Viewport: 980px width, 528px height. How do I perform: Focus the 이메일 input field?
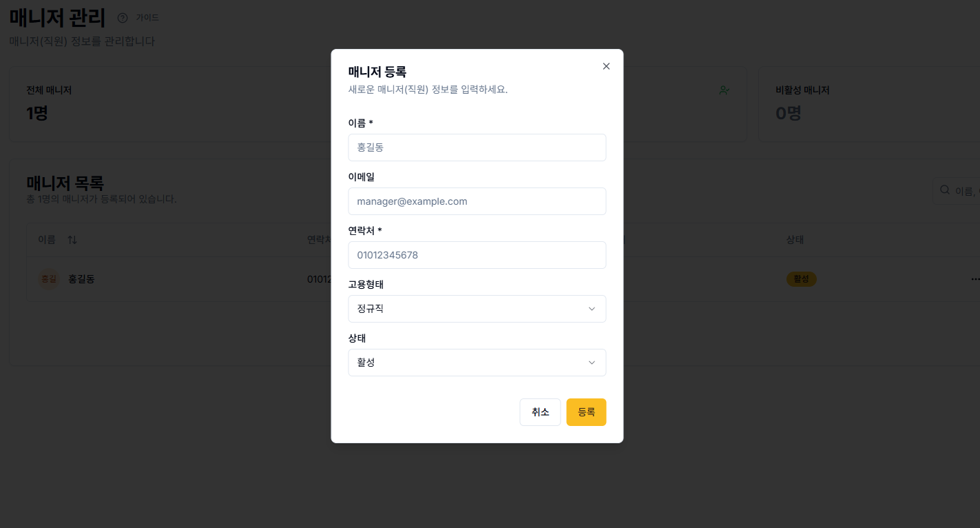pos(477,201)
